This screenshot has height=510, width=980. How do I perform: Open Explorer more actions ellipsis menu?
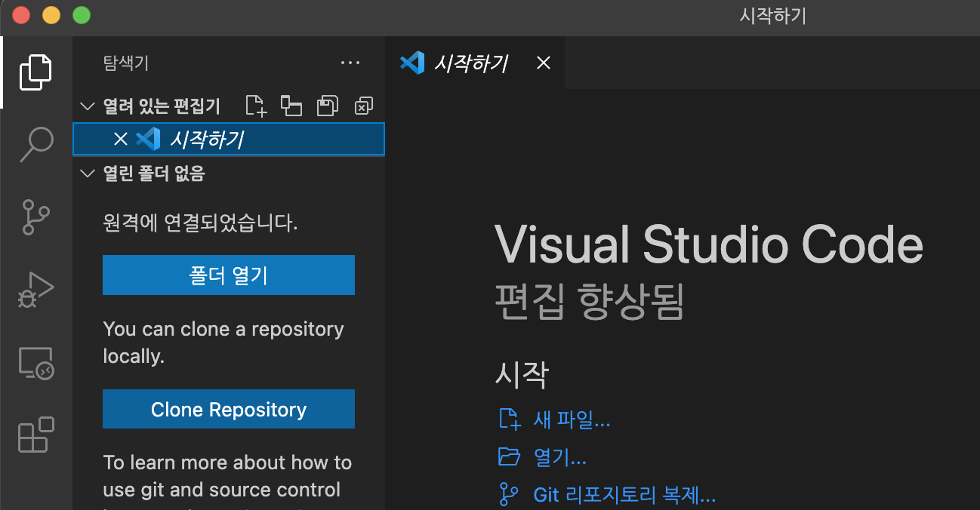click(350, 63)
